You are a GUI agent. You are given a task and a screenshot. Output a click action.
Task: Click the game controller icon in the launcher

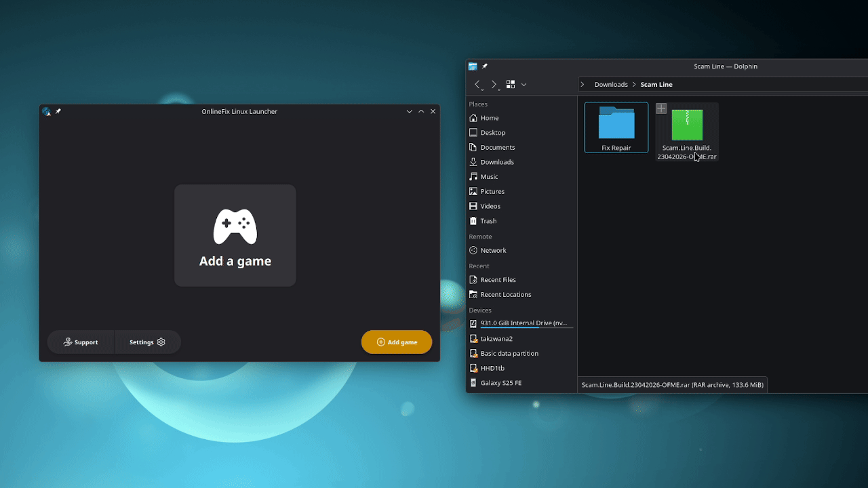pos(235,226)
